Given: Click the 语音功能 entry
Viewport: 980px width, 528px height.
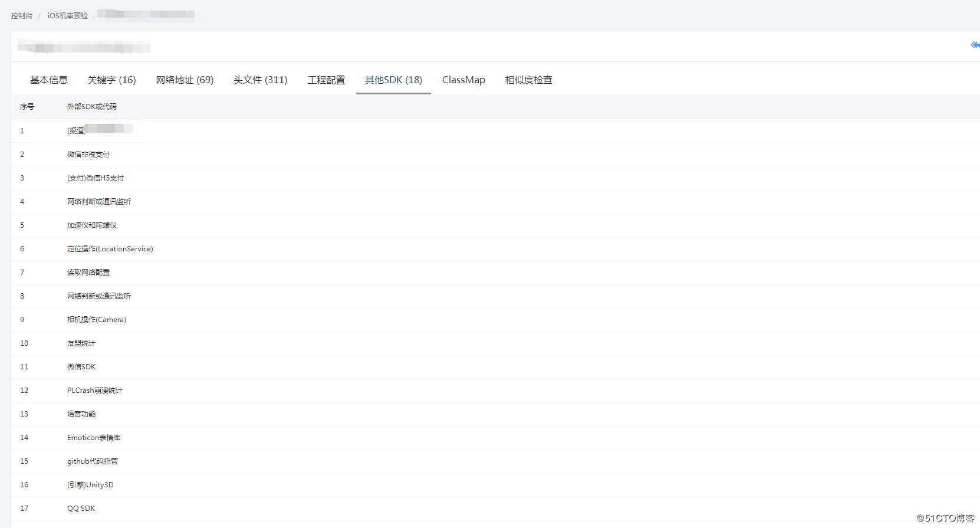Looking at the screenshot, I should pos(81,414).
